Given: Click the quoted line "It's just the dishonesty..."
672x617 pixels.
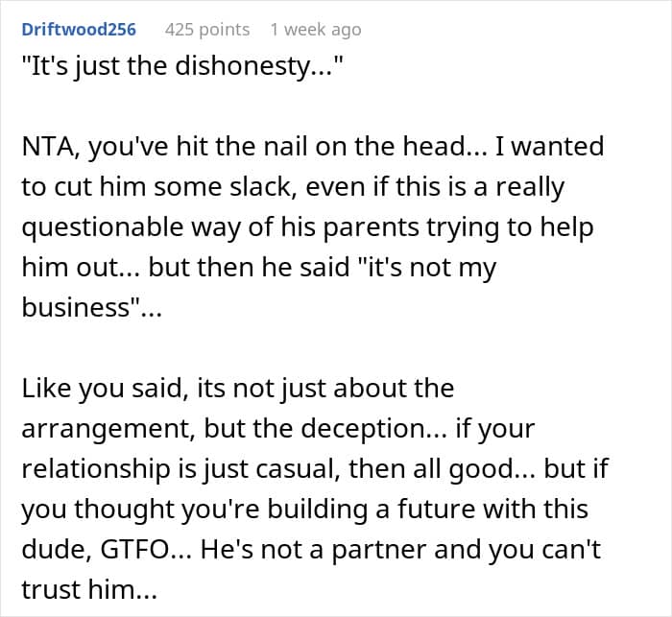Looking at the screenshot, I should [182, 66].
